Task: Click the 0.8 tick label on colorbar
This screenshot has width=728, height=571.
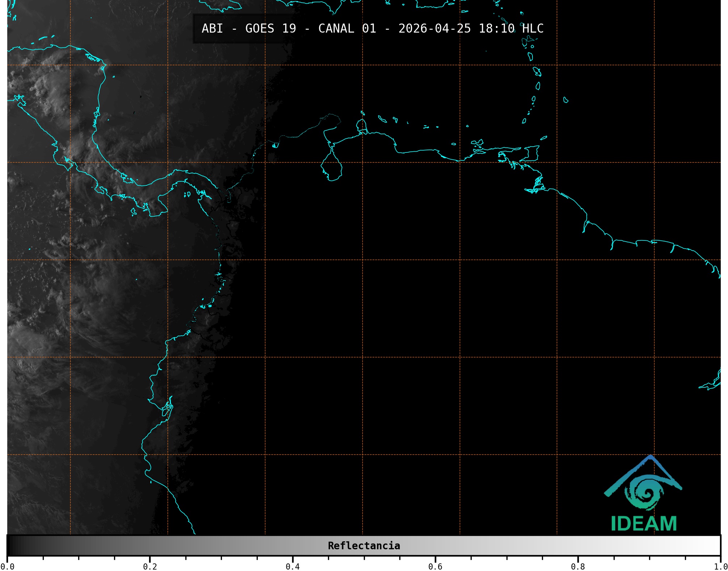Action: tap(578, 566)
